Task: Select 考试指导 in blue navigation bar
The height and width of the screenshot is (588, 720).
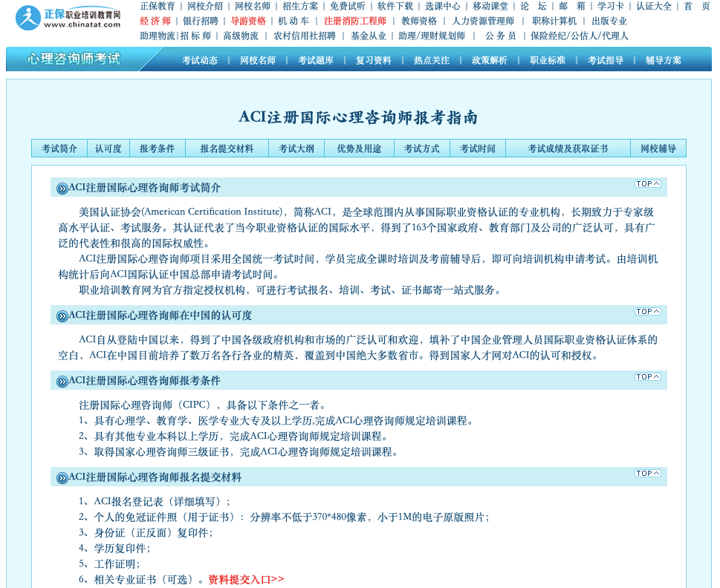Action: [x=606, y=61]
